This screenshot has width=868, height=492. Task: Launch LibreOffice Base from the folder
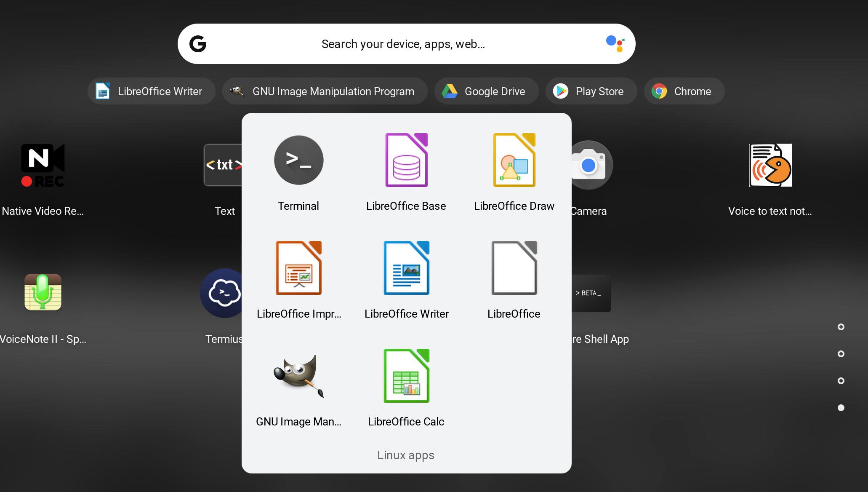(x=406, y=160)
